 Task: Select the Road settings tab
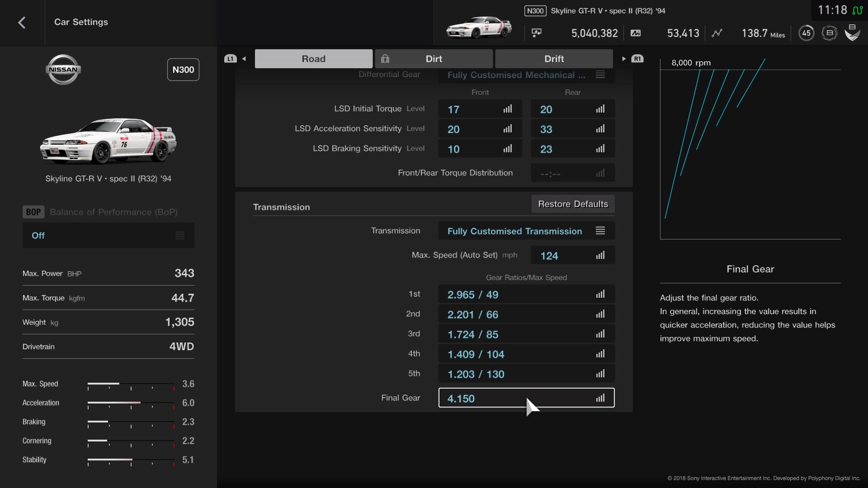click(314, 59)
